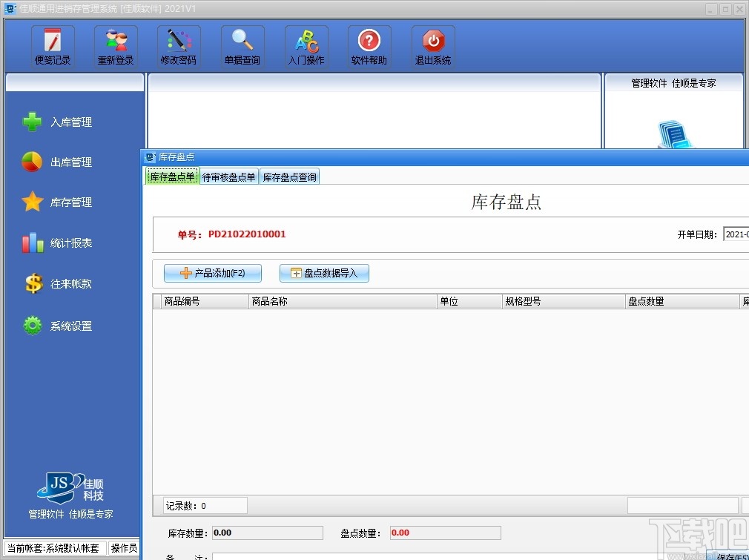Open 软件帮助 software help

(x=369, y=45)
